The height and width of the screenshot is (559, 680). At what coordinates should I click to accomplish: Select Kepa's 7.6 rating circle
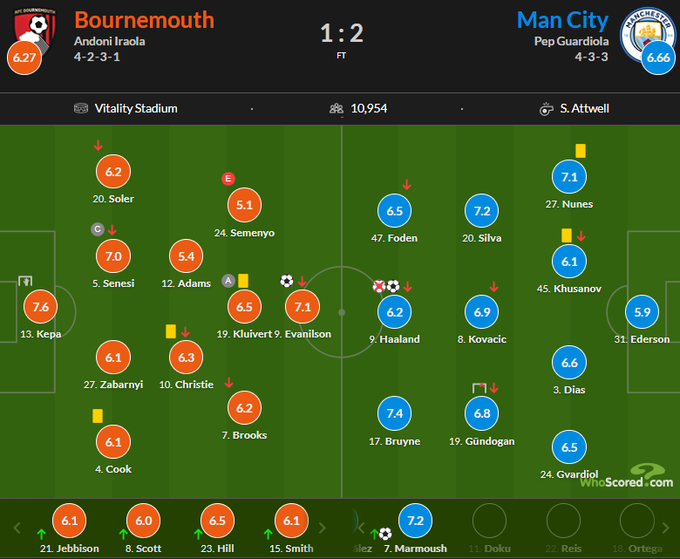coord(40,307)
